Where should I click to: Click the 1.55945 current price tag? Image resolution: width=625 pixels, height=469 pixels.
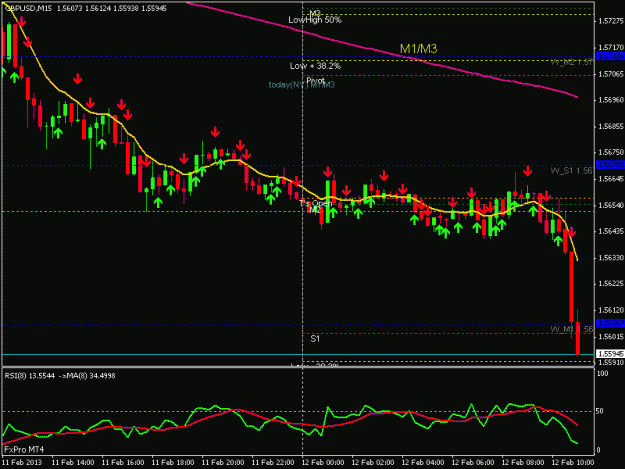[610, 354]
